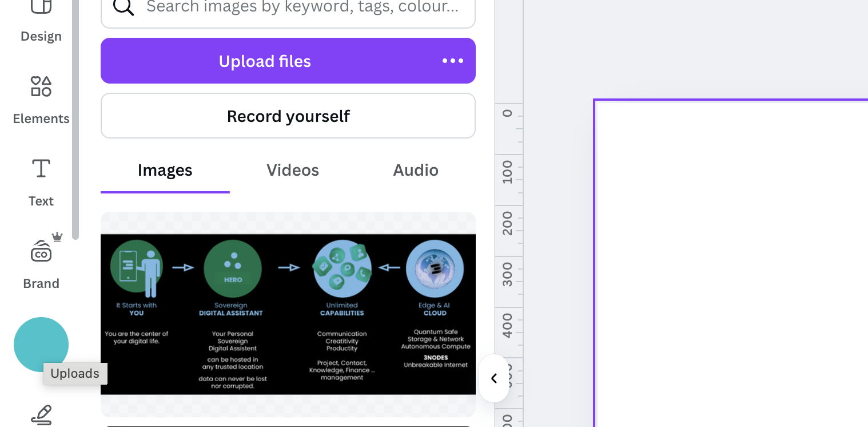Click the Upload files button
Viewport: 868px width, 427px height.
[265, 61]
